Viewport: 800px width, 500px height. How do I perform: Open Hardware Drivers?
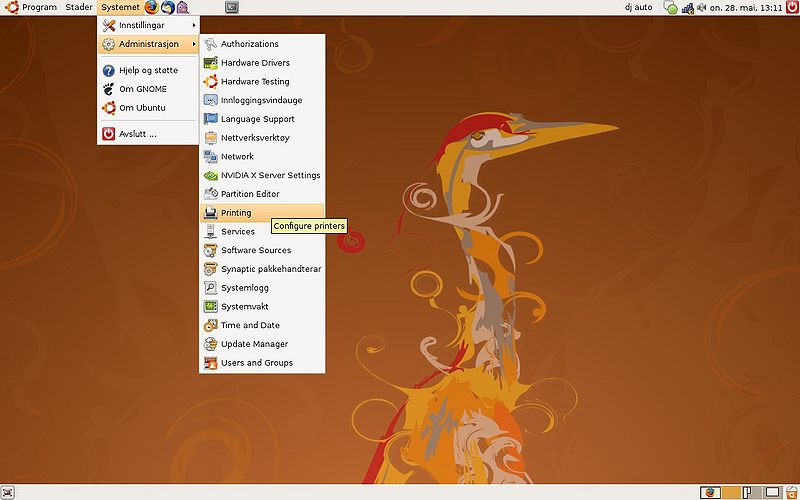click(262, 63)
